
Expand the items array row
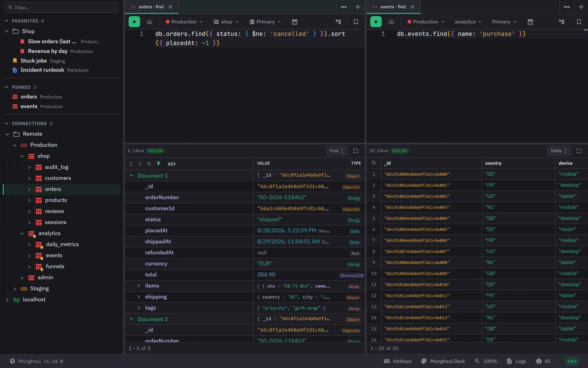coord(139,286)
